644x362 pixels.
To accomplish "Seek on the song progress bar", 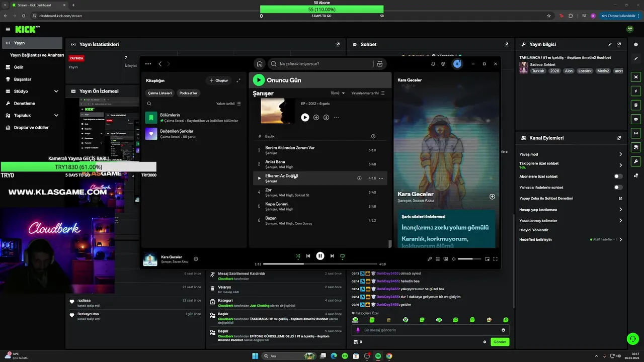I will point(320,264).
